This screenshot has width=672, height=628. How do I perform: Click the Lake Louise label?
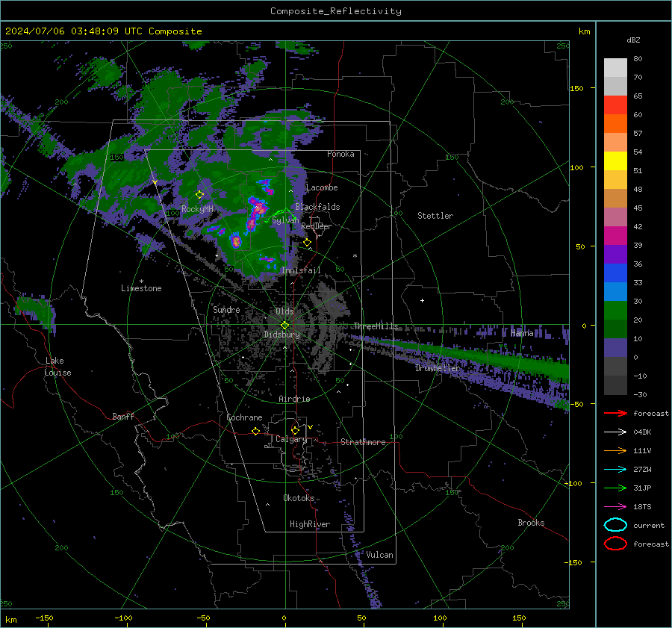57,367
